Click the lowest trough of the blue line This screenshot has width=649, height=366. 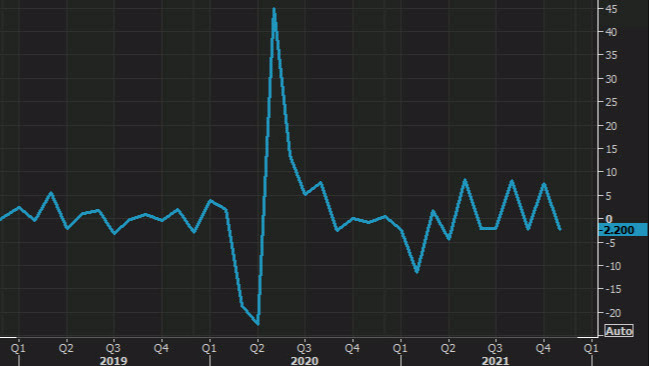click(258, 324)
